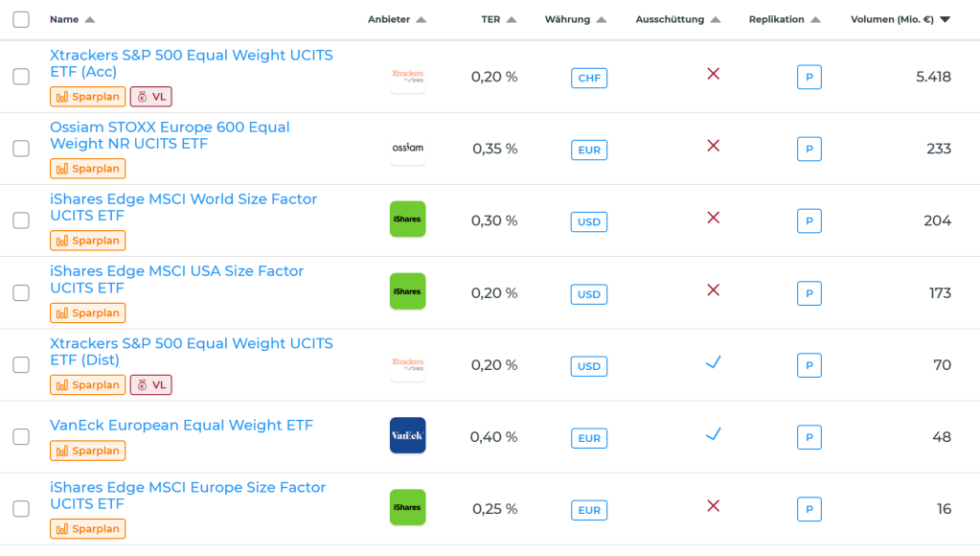
Task: Select checkbox for Ossiam STOXX Europe 600
Action: click(x=21, y=149)
